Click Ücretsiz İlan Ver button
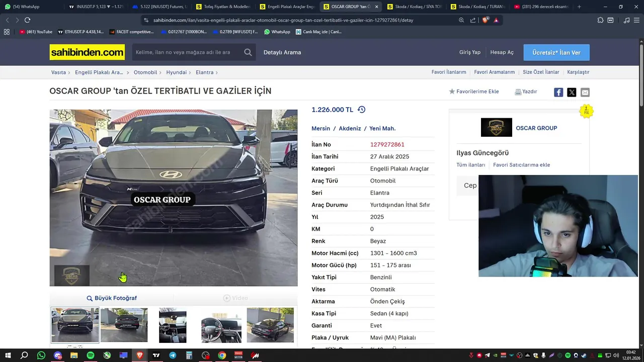 pos(556,52)
